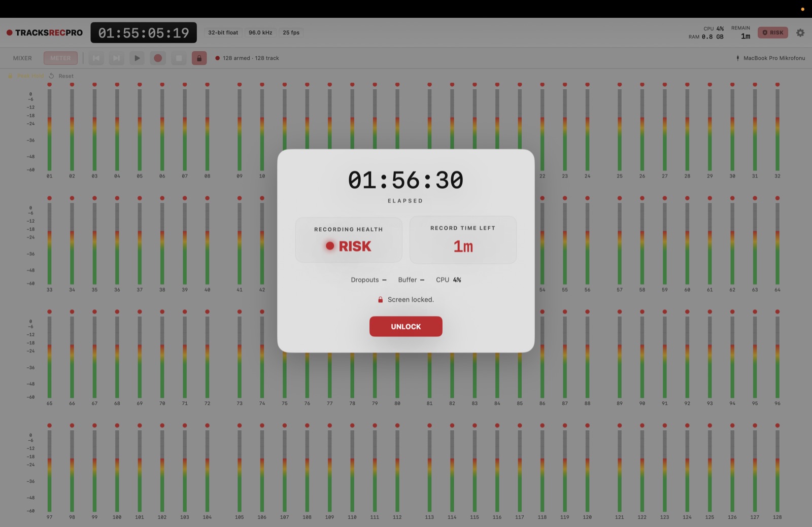Toggle the Peak Hold option
812x527 pixels.
point(26,76)
